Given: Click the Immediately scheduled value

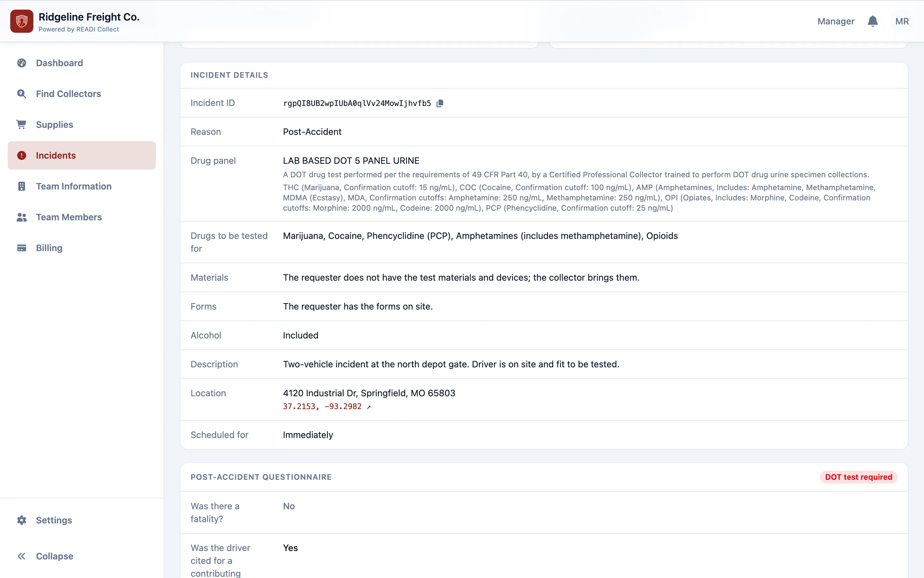Looking at the screenshot, I should tap(308, 435).
